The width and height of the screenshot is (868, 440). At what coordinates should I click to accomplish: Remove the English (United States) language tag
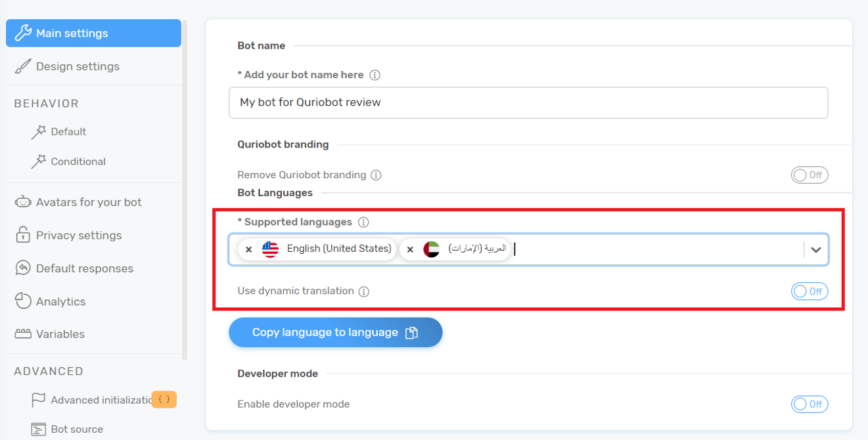tap(248, 249)
